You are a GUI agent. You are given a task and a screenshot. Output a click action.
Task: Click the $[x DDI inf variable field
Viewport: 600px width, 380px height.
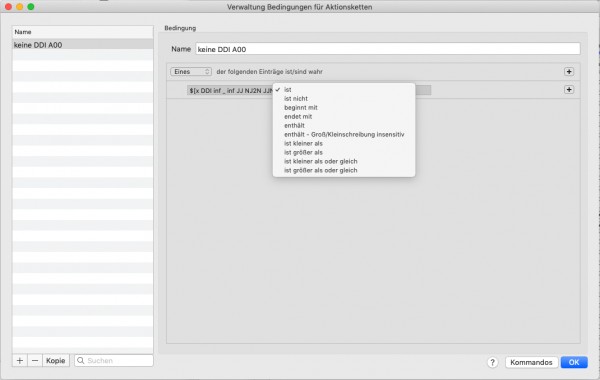tap(230, 90)
